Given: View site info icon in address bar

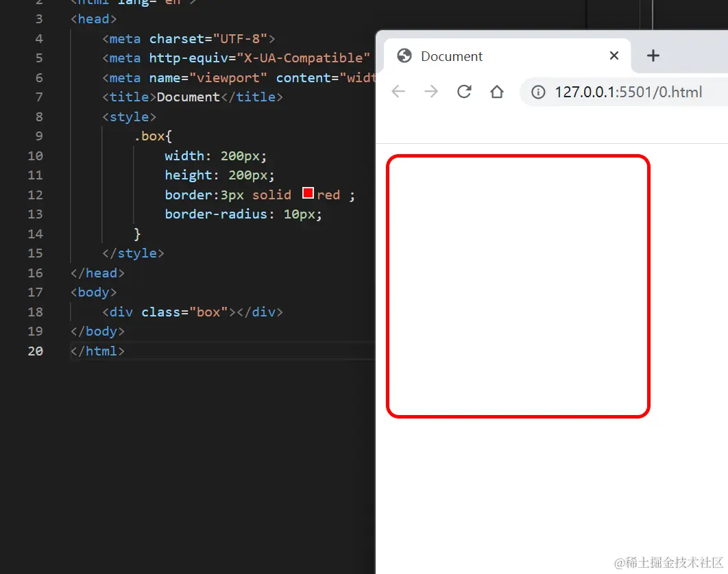Looking at the screenshot, I should click(x=538, y=92).
